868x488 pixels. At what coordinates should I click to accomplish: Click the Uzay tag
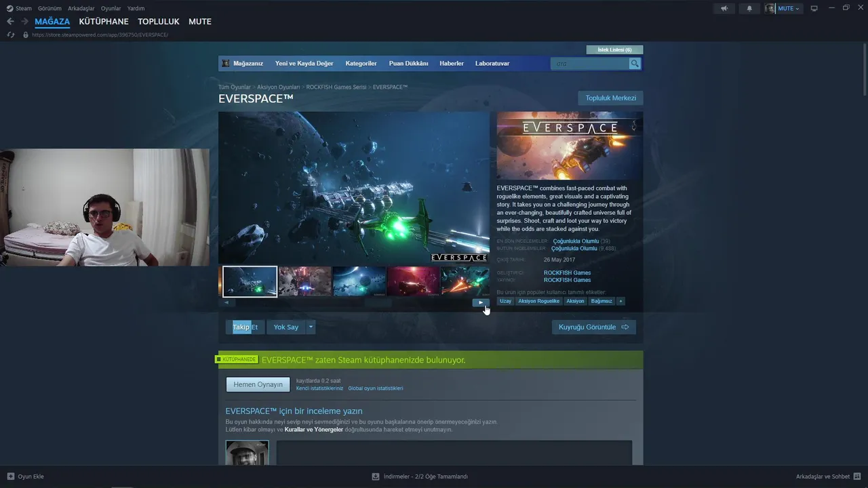click(x=505, y=301)
